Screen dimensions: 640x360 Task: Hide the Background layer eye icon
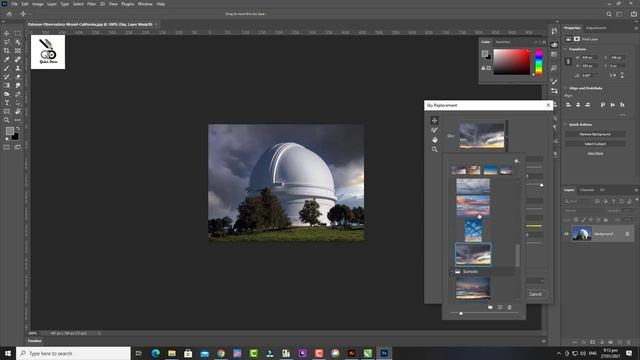(x=566, y=234)
